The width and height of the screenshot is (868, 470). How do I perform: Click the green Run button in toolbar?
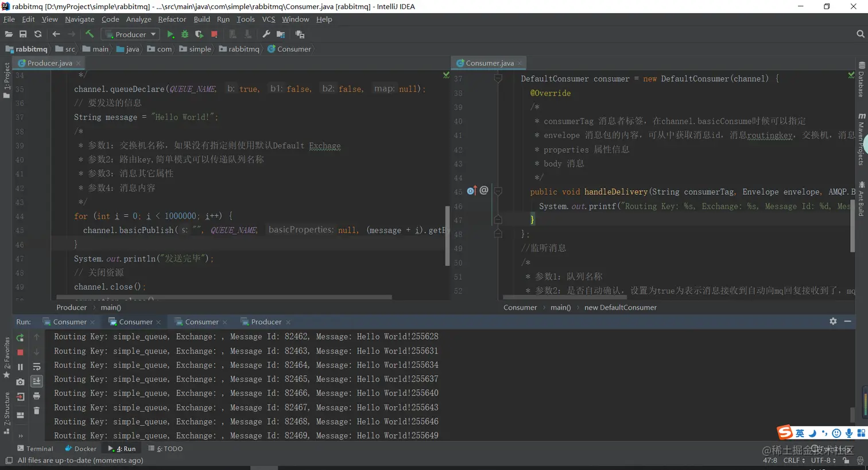[170, 34]
